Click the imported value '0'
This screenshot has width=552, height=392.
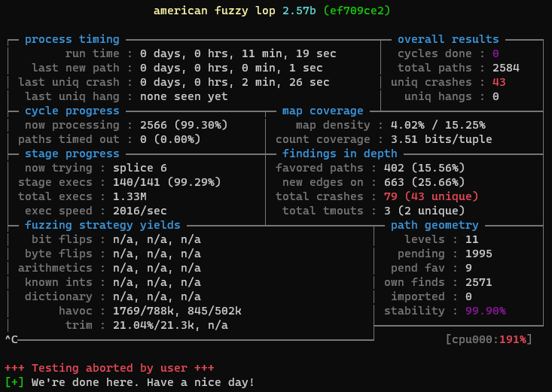[x=468, y=297]
